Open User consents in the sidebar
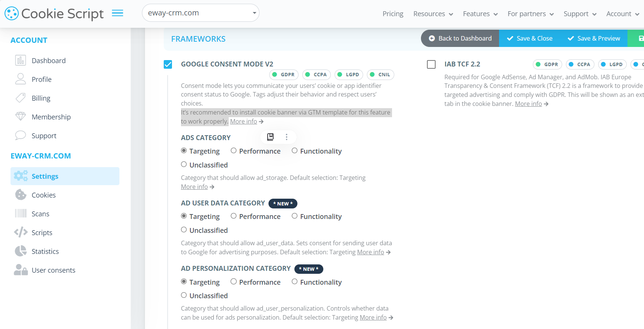The width and height of the screenshot is (644, 329). tap(53, 270)
